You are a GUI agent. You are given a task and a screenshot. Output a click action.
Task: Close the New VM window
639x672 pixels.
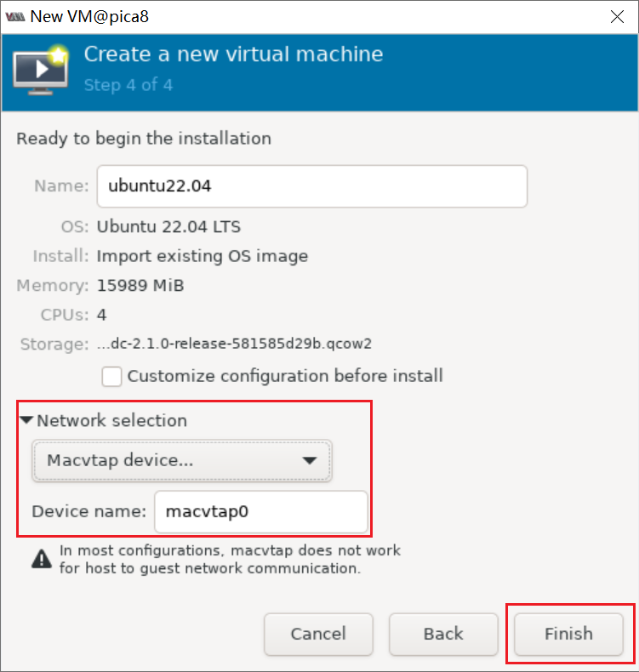coord(616,16)
